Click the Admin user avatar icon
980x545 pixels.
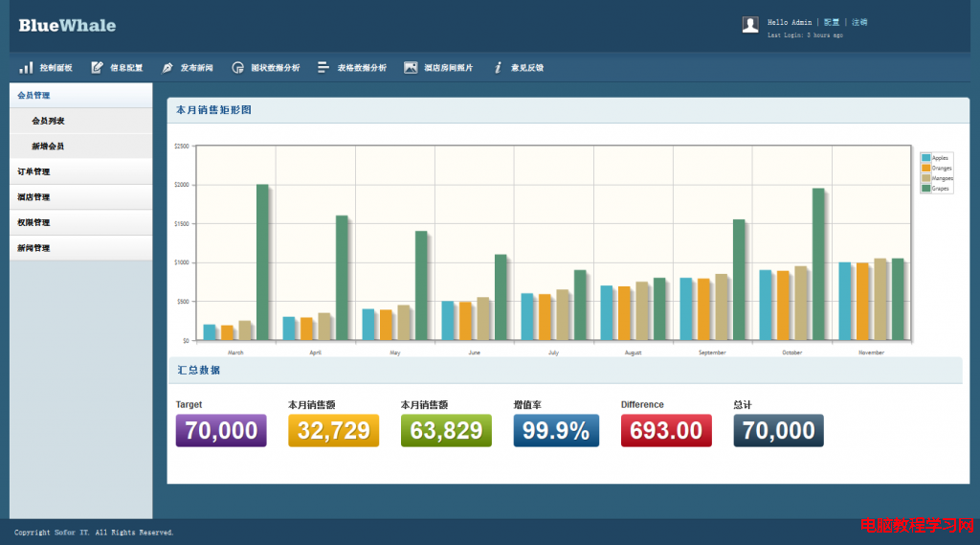coord(750,25)
